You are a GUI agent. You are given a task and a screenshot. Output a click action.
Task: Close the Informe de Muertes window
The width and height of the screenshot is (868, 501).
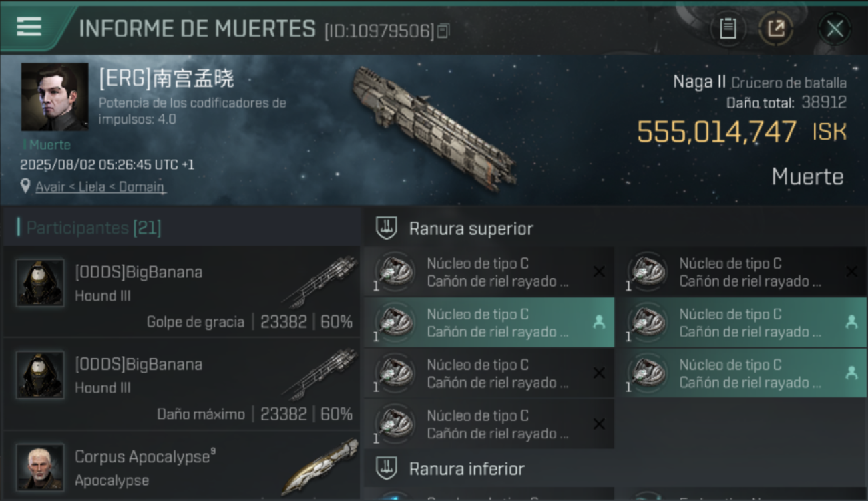coord(835,29)
